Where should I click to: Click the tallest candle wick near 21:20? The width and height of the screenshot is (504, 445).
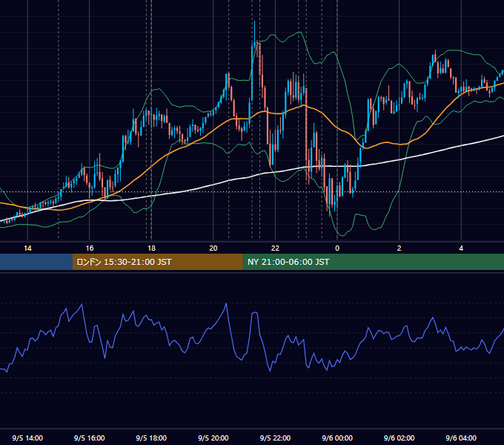pos(254,34)
